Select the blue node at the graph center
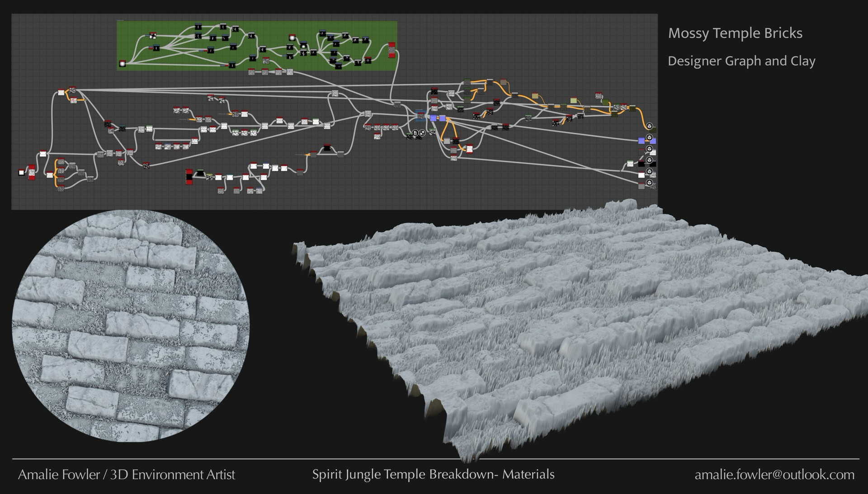This screenshot has height=494, width=868. tap(420, 115)
